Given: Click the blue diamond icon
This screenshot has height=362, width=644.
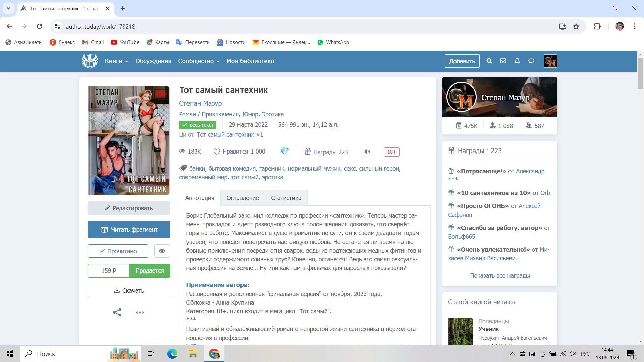Looking at the screenshot, I should (284, 151).
